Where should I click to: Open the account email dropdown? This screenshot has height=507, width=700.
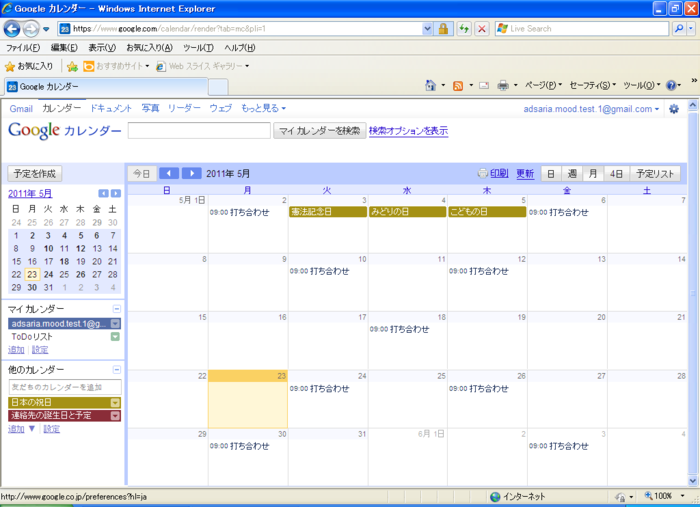pos(591,109)
